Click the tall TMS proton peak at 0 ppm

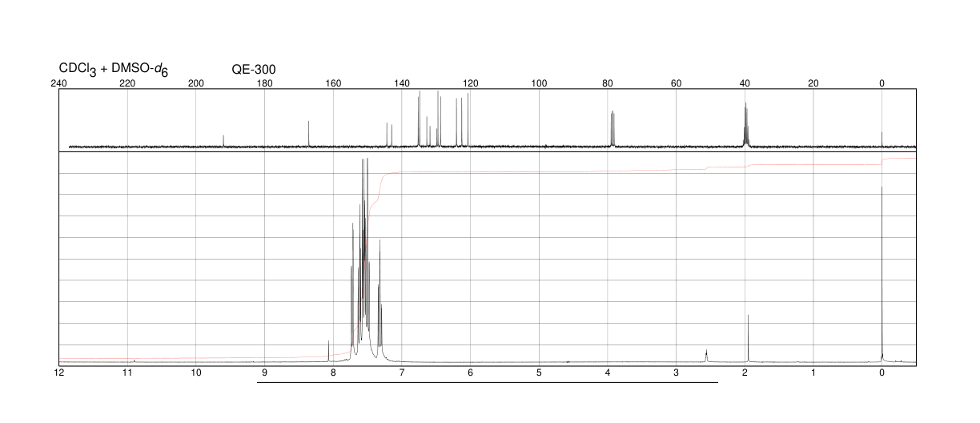(882, 274)
